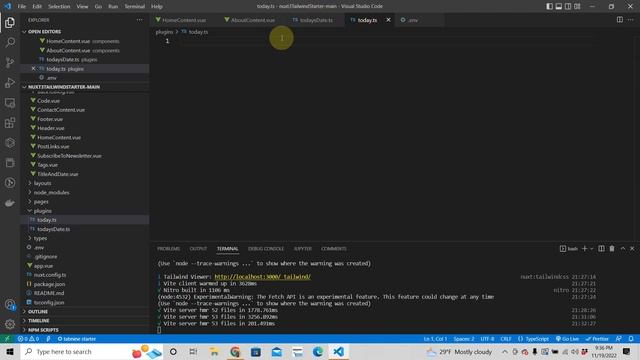
Task: Click Spaces: 2 indentation setting
Action: [x=464, y=339]
